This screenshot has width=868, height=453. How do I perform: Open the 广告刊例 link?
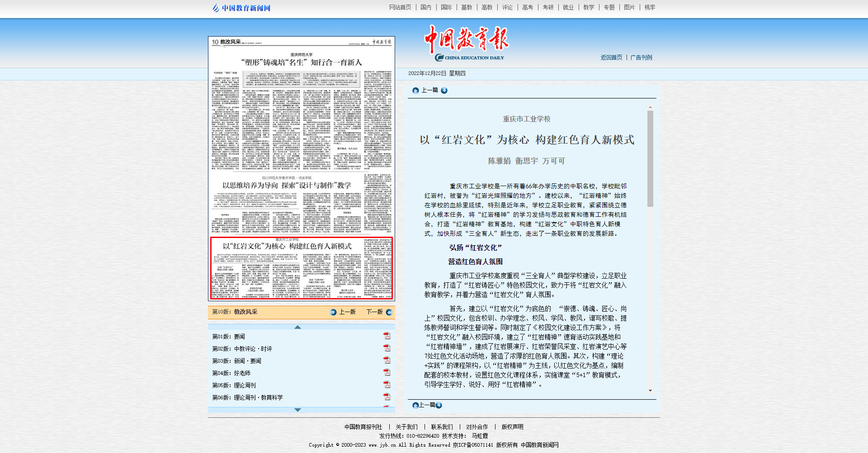pyautogui.click(x=642, y=57)
